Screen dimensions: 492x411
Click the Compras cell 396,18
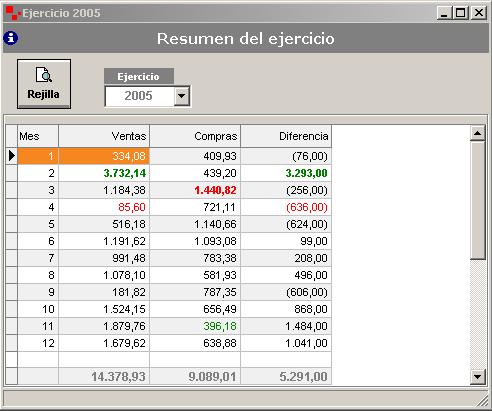pos(195,326)
